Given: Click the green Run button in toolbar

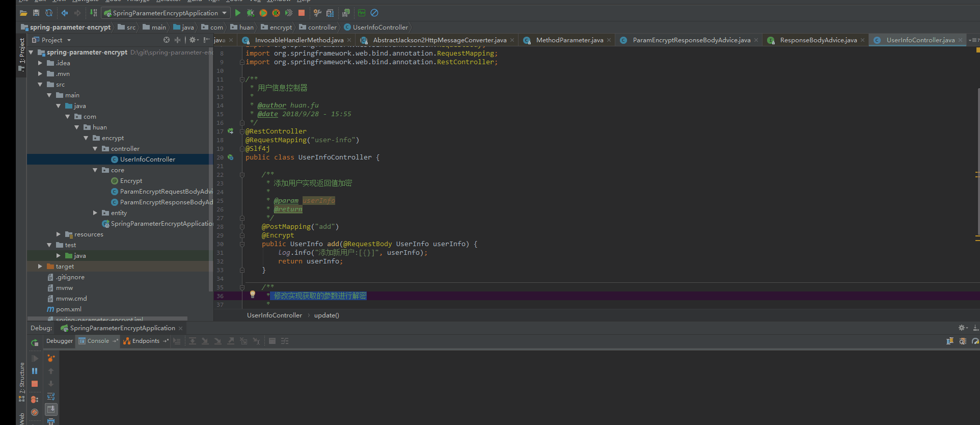Looking at the screenshot, I should 237,13.
